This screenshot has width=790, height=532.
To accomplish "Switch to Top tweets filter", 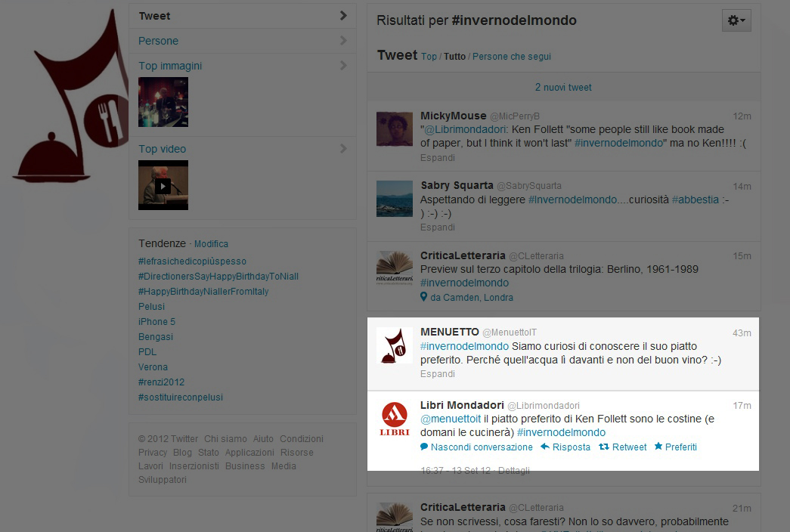I will [429, 57].
